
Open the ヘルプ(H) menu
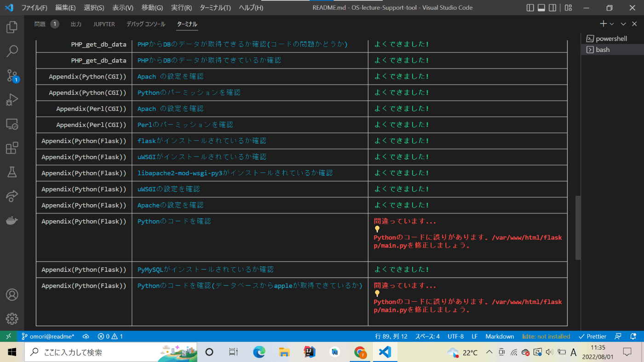click(251, 8)
